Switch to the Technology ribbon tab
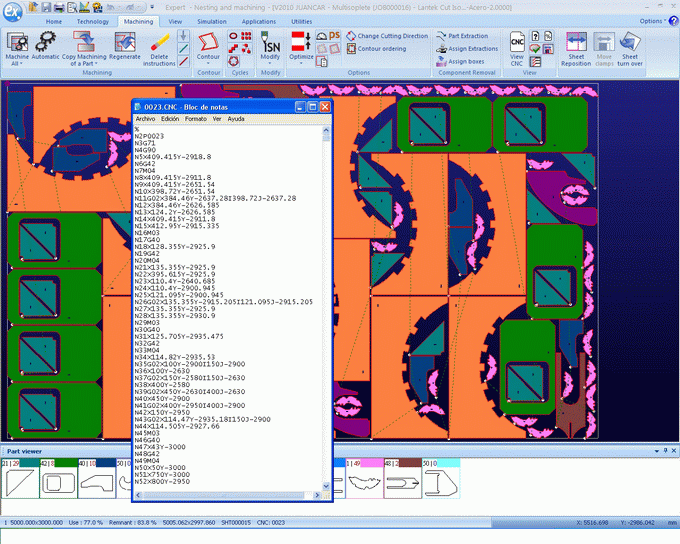The width and height of the screenshot is (680, 544). (92, 20)
